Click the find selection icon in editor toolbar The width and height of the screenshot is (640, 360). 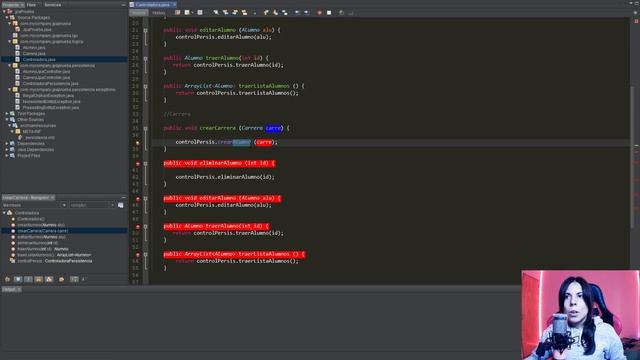click(216, 13)
